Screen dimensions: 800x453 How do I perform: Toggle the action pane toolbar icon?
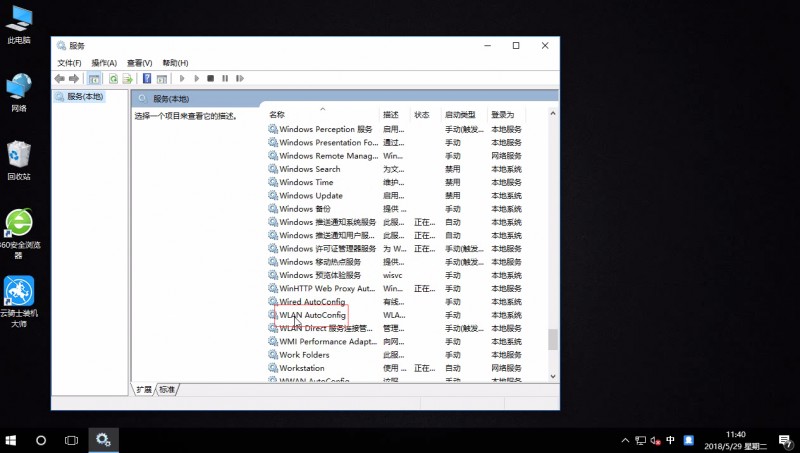click(x=162, y=79)
